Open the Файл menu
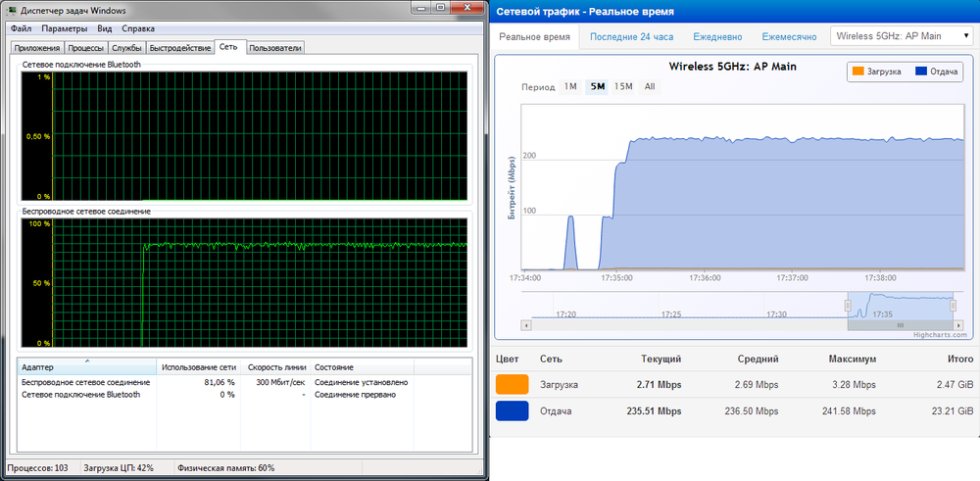Screen dimensions: 980x481 [21, 28]
